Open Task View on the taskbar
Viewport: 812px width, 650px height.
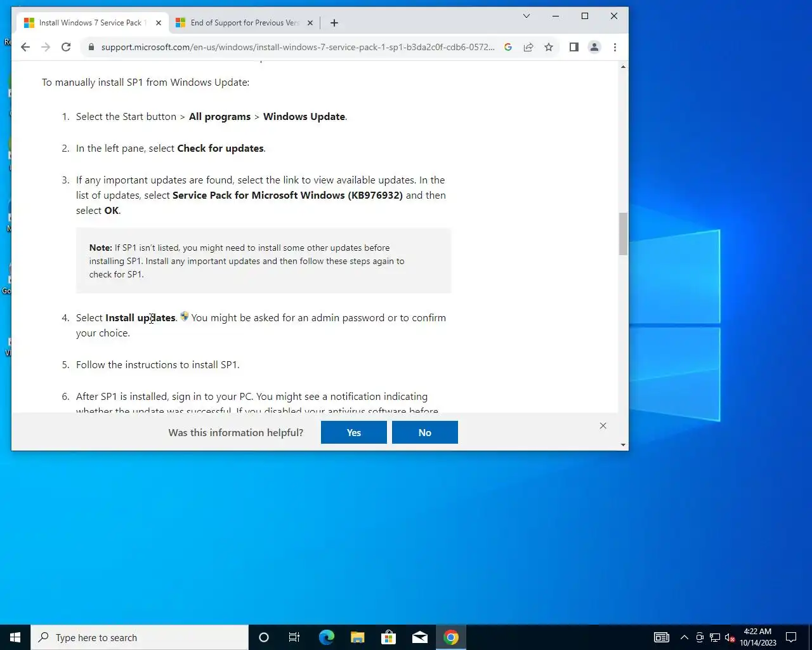point(294,637)
